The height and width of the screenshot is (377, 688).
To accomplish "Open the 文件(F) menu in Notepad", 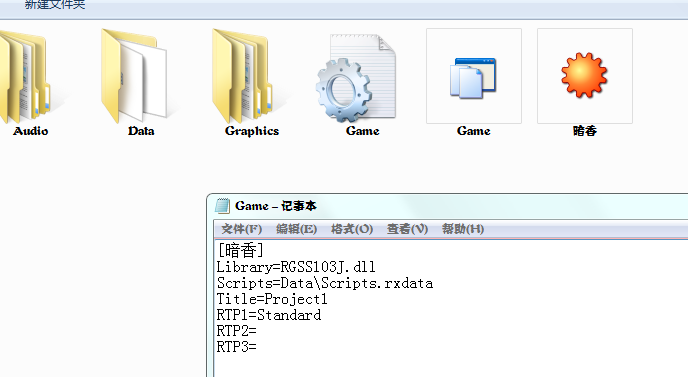I will point(241,229).
